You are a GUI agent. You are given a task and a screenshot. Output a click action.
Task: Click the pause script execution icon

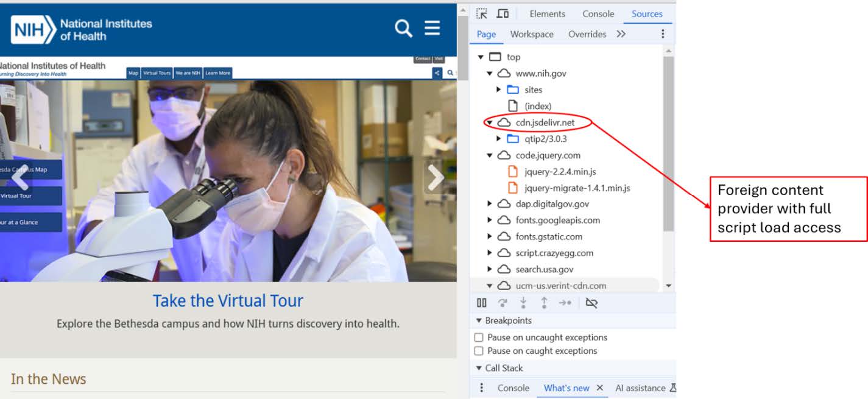(482, 303)
